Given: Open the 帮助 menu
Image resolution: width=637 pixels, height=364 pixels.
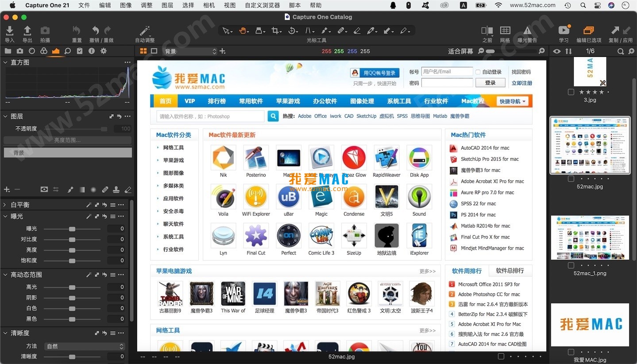Looking at the screenshot, I should click(x=316, y=5).
